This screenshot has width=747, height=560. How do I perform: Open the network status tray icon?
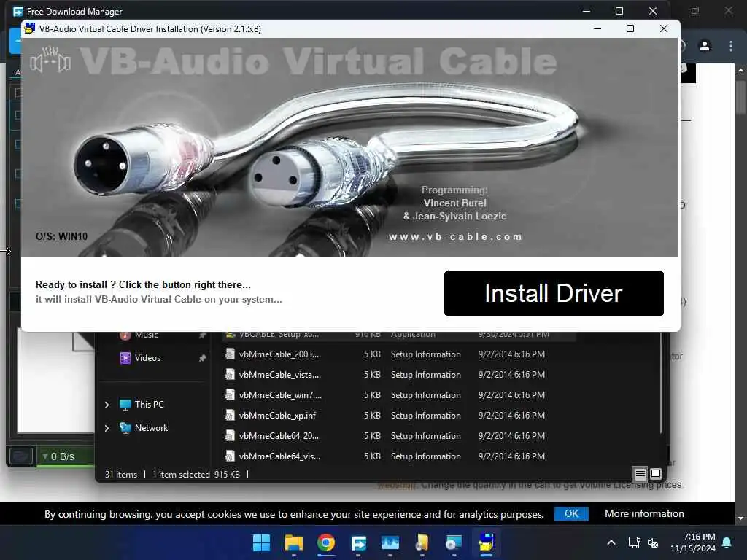pyautogui.click(x=634, y=542)
